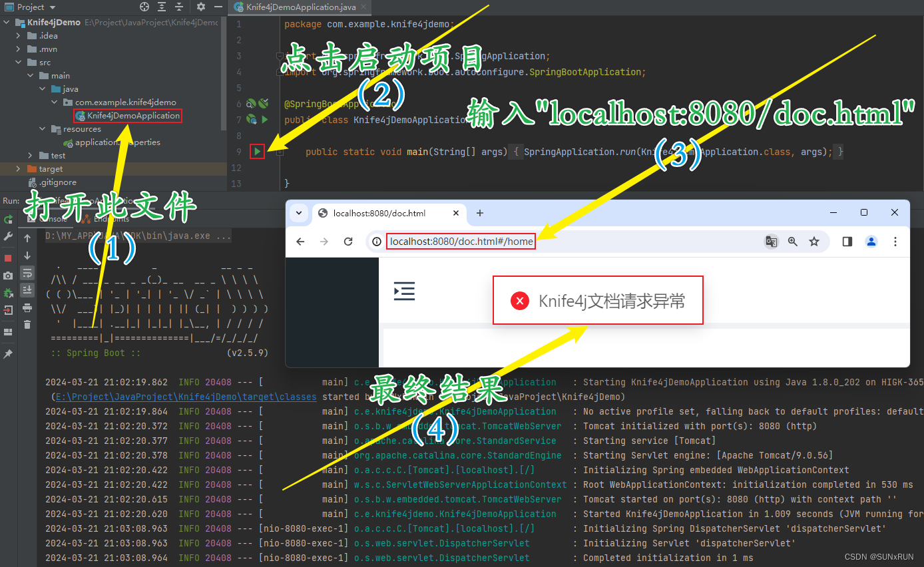
Task: Toggle the browser side panel
Action: tap(847, 242)
